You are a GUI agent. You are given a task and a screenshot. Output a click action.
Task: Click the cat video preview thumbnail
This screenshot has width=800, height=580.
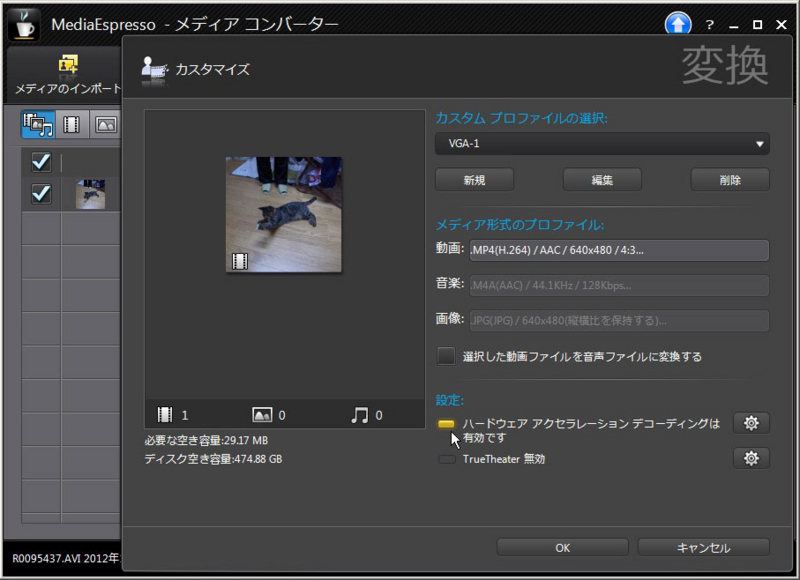(284, 214)
